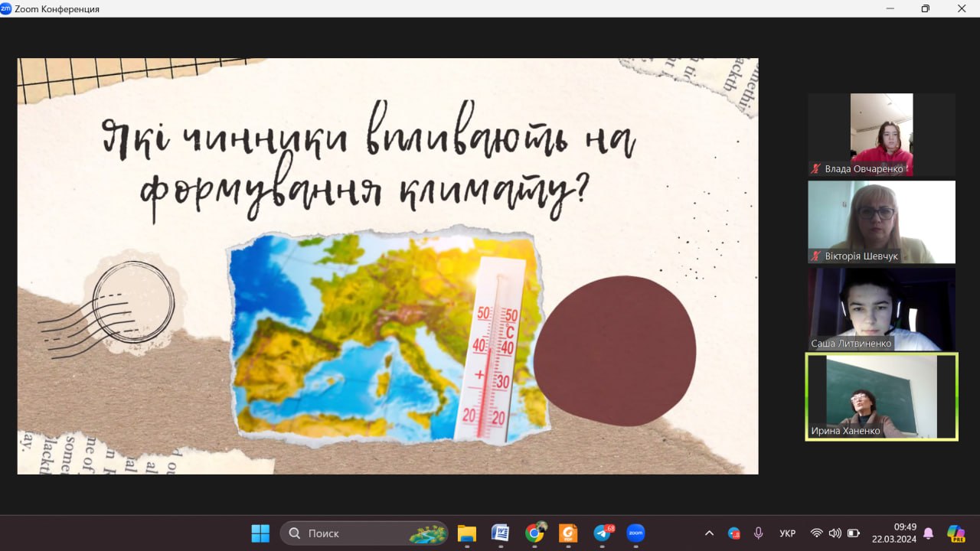
Task: Select Ирина Ханенко's highlighted video tile
Action: point(881,396)
